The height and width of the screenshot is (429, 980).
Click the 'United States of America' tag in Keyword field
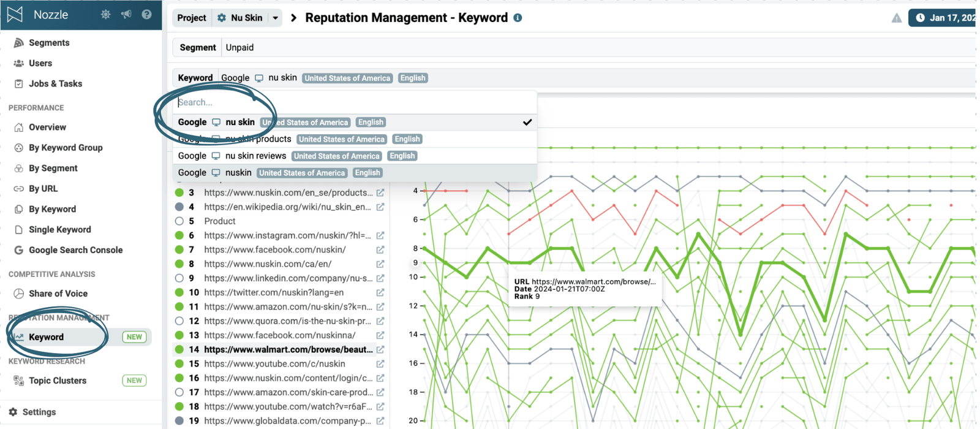pos(347,78)
